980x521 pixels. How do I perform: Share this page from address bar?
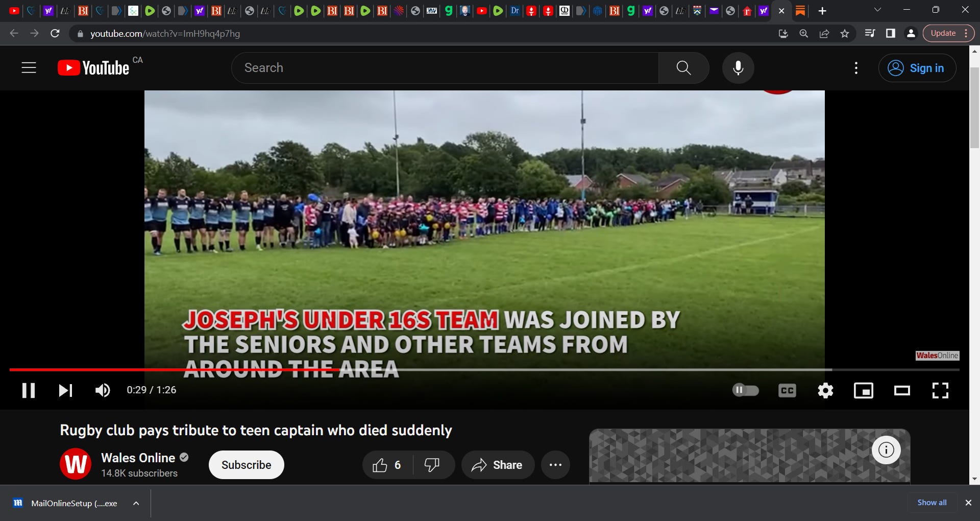824,34
